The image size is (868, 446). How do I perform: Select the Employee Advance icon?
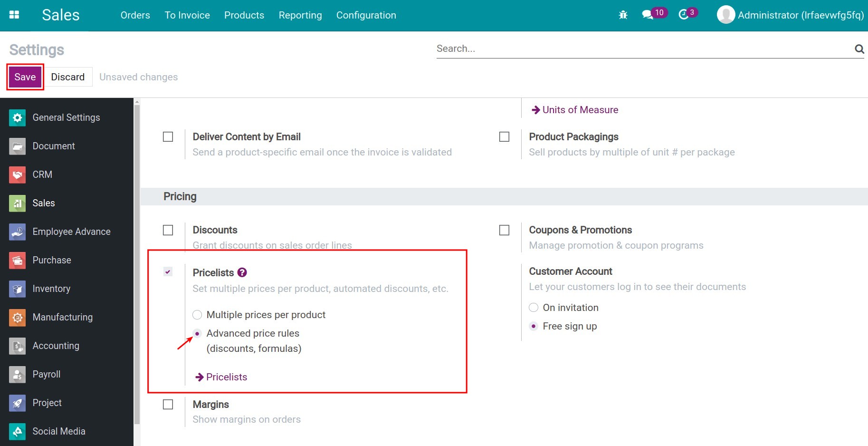[18, 232]
